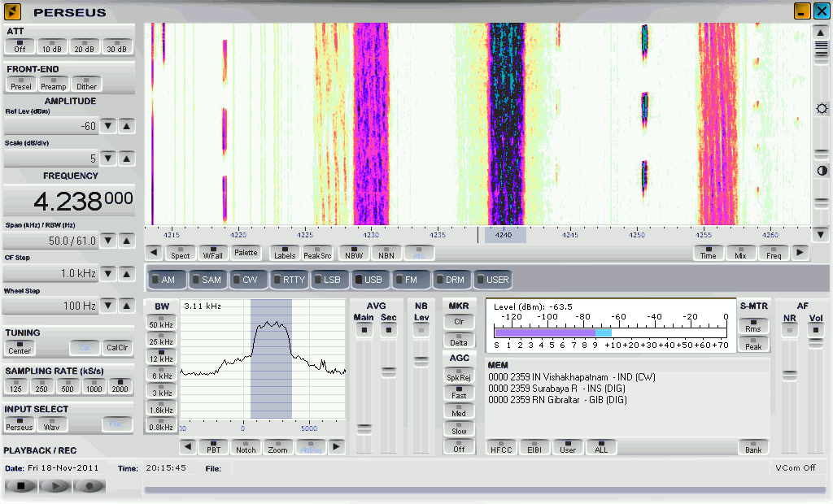This screenshot has height=504, width=833.
Task: Increase the CF Step with up arrow
Action: coord(127,274)
